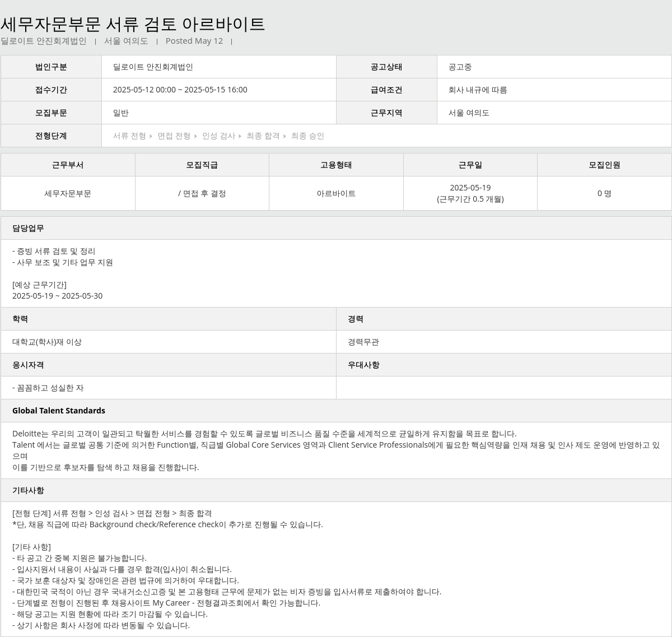Click the 세무자문부문 department cell

pyautogui.click(x=68, y=193)
